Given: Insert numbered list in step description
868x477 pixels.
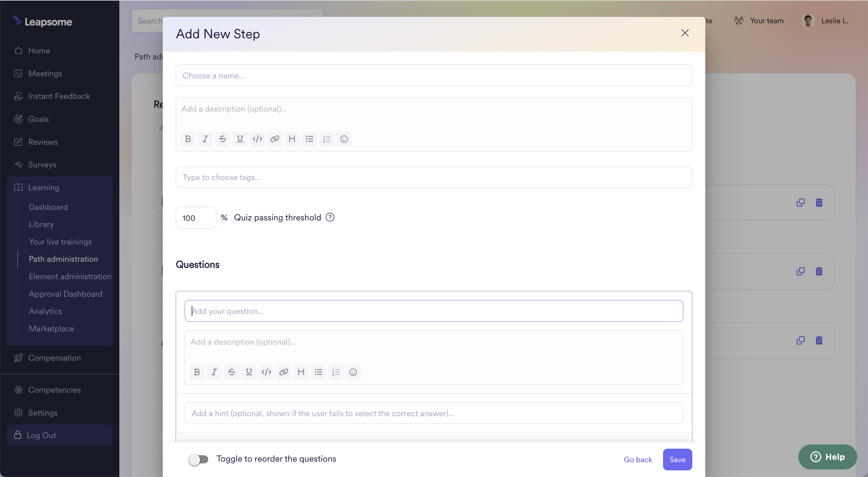Looking at the screenshot, I should [x=326, y=139].
